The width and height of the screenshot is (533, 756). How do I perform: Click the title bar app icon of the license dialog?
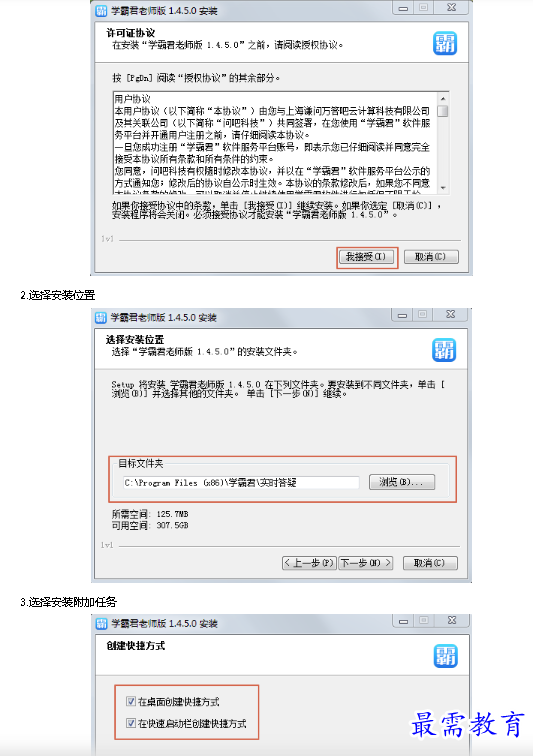tap(101, 11)
